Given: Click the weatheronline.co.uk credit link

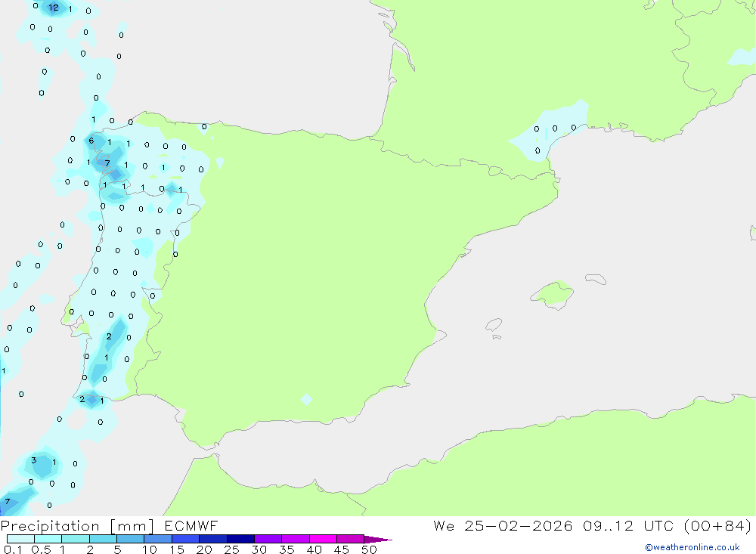Looking at the screenshot, I should [x=692, y=547].
